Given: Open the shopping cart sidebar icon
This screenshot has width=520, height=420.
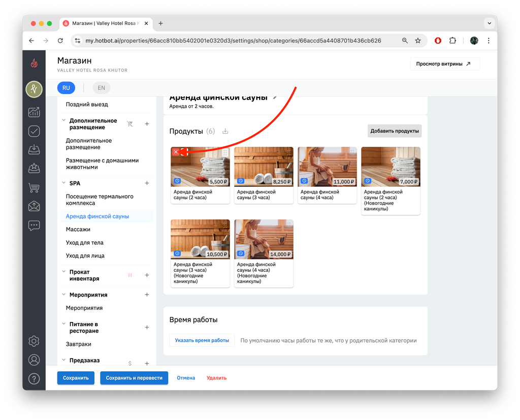Looking at the screenshot, I should [x=34, y=187].
